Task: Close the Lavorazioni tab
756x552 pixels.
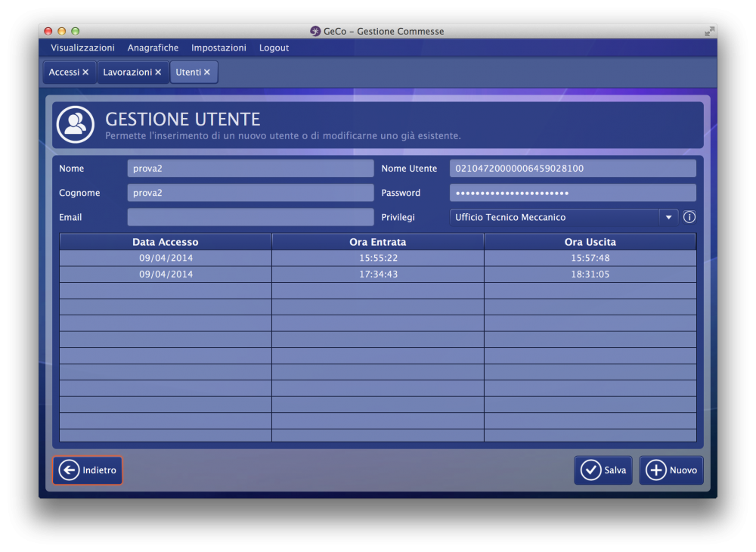Action: click(158, 73)
